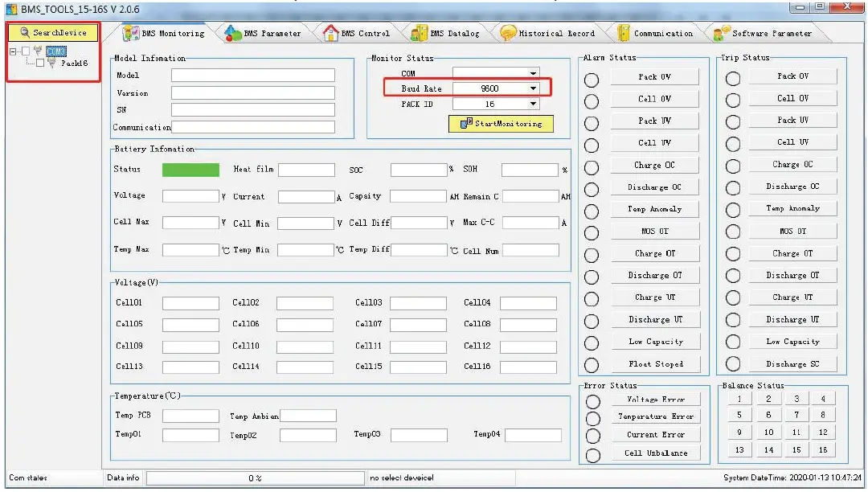
Task: Toggle the Cell Unbalance indicator circle
Action: tap(593, 456)
